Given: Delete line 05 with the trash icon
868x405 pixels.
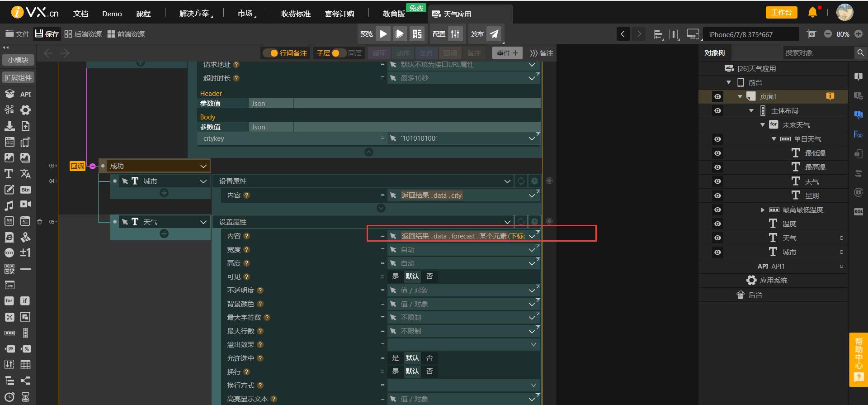Looking at the screenshot, I should (39, 222).
